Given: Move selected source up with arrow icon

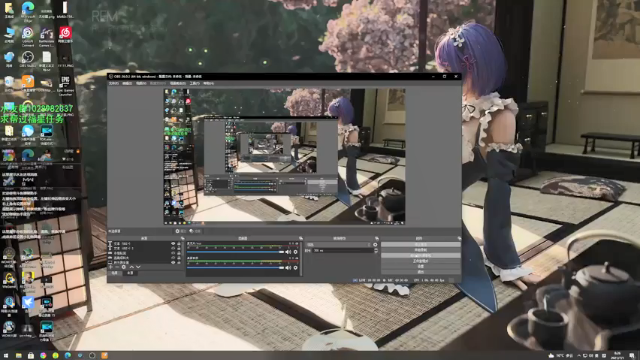Looking at the screenshot, I should tap(131, 267).
